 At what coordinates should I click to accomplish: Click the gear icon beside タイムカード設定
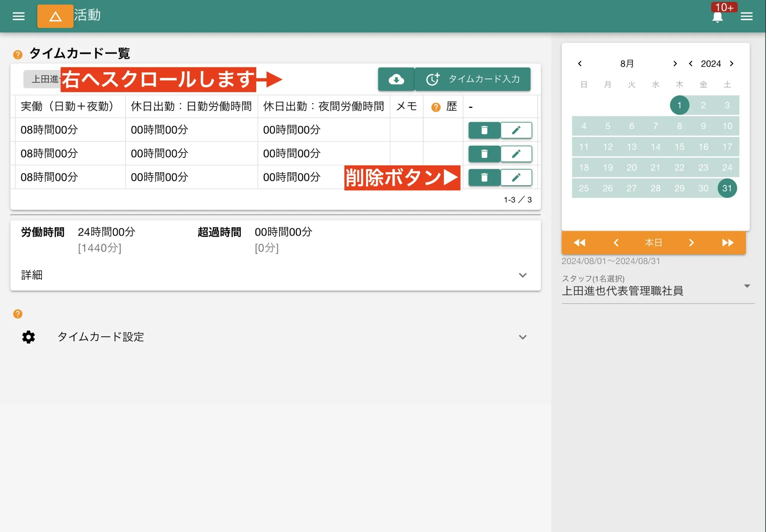click(28, 337)
